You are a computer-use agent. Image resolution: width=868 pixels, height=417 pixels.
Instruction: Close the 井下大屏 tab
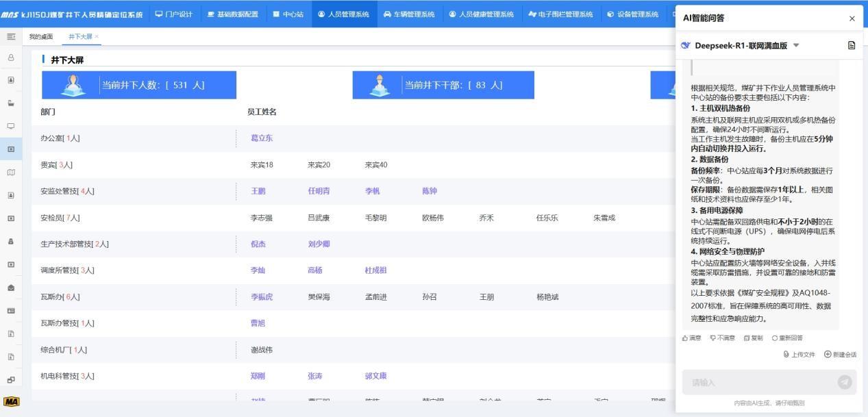click(97, 36)
